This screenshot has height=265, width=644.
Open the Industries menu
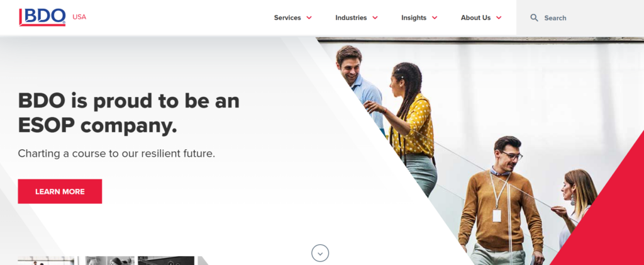click(351, 18)
